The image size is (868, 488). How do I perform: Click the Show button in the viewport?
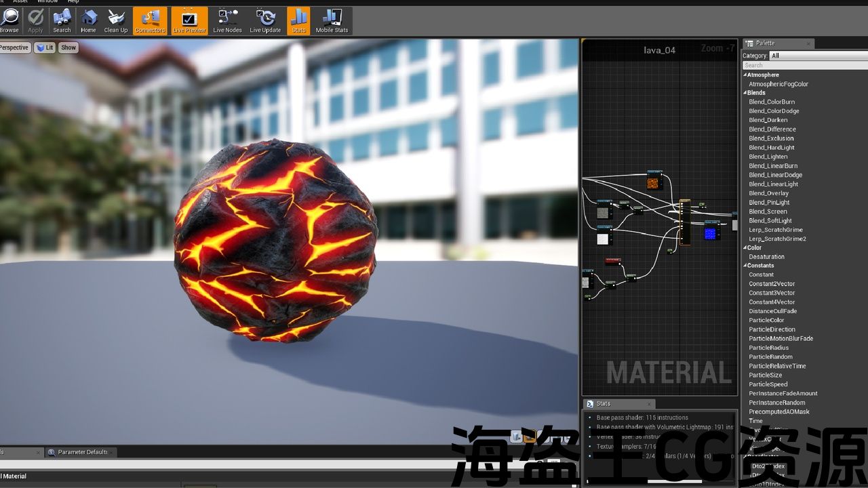(x=68, y=47)
